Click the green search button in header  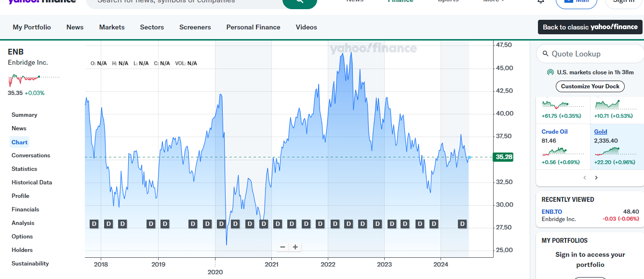coord(300,2)
